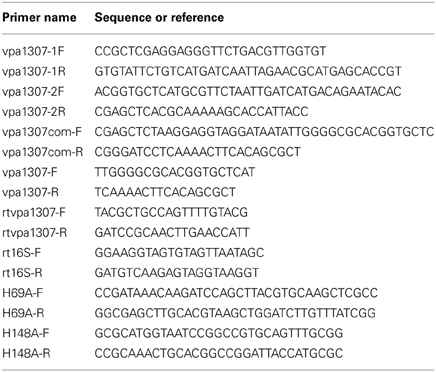436x372 pixels.
Task: Click the Sequence or reference header
Action: pyautogui.click(x=159, y=17)
